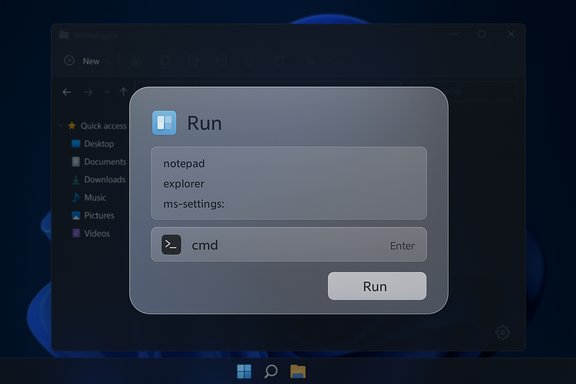Click the terminal icon next to cmd
Viewport: 576px width, 384px height.
coord(171,244)
